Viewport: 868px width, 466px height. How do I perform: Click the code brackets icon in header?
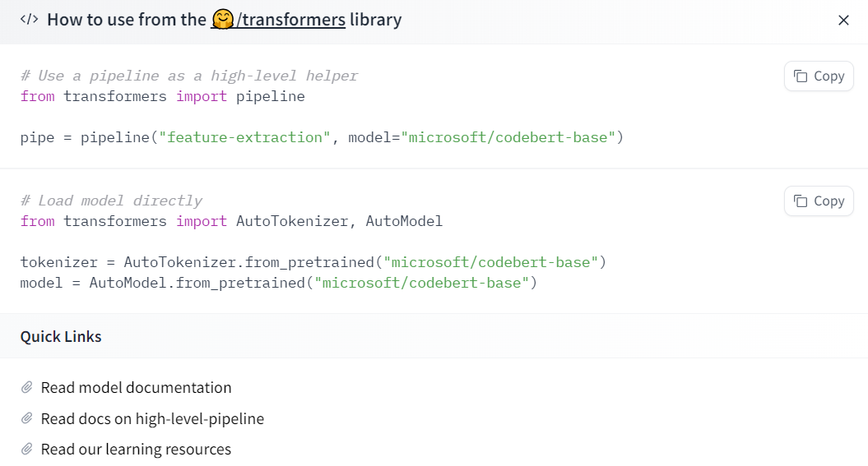(x=29, y=20)
